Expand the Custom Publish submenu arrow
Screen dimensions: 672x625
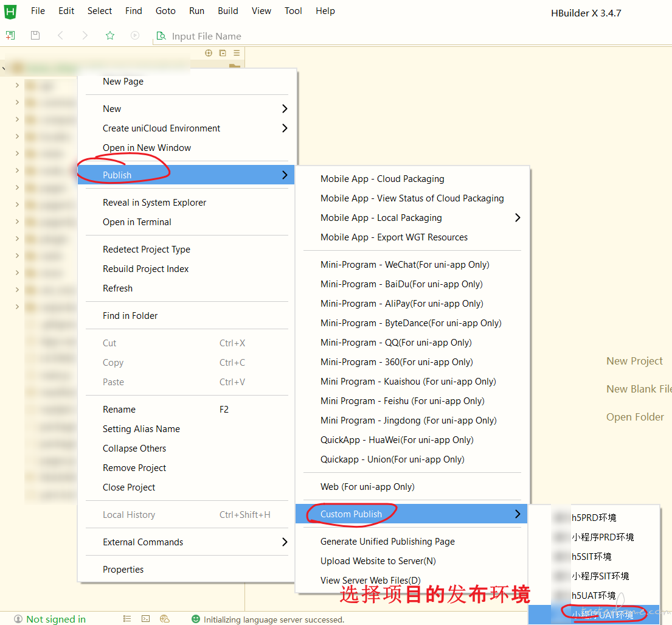518,514
